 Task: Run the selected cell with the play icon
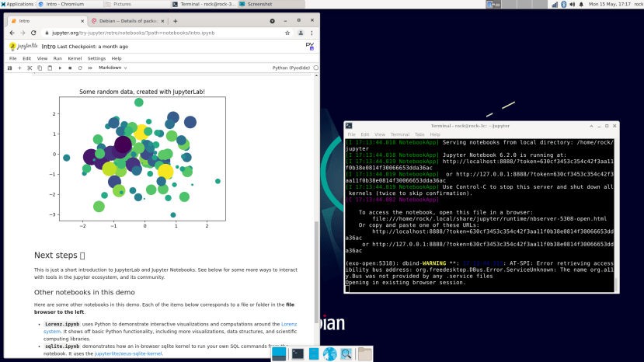point(60,68)
